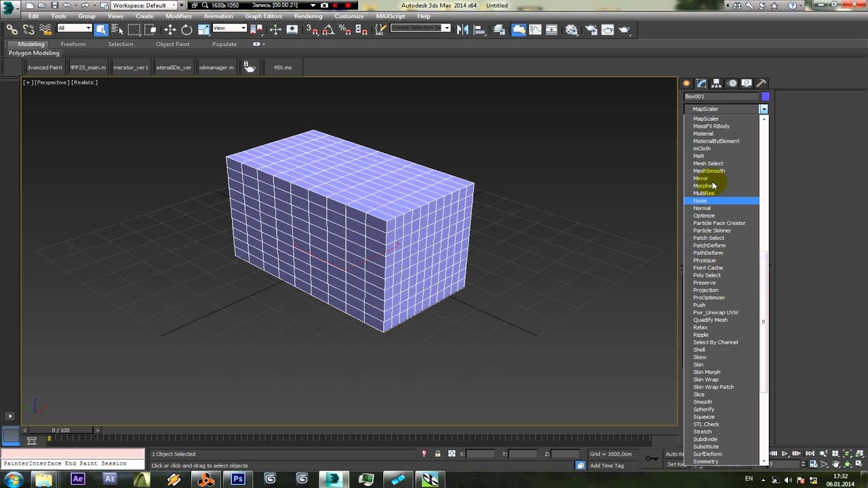
Task: Switch to the Object Paint ribbon tab
Action: (x=173, y=44)
